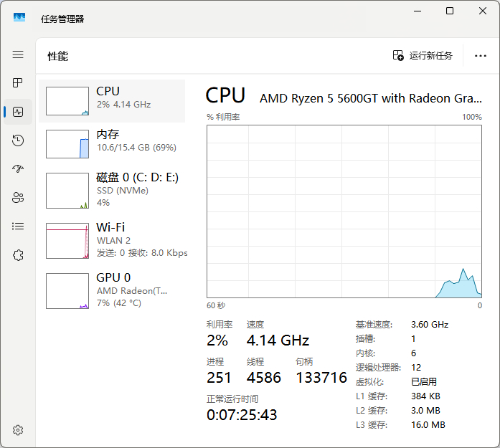Click the Task Manager app icon in title bar
The width and height of the screenshot is (500, 448).
[x=19, y=17]
